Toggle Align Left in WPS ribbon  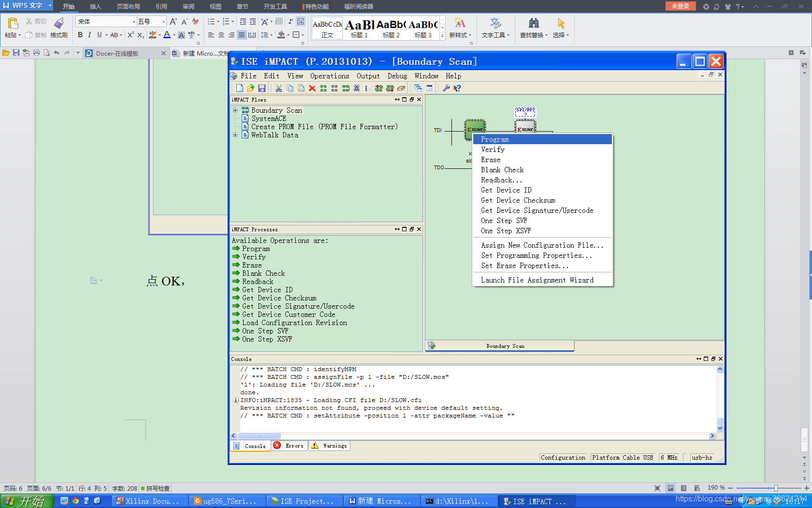click(211, 35)
